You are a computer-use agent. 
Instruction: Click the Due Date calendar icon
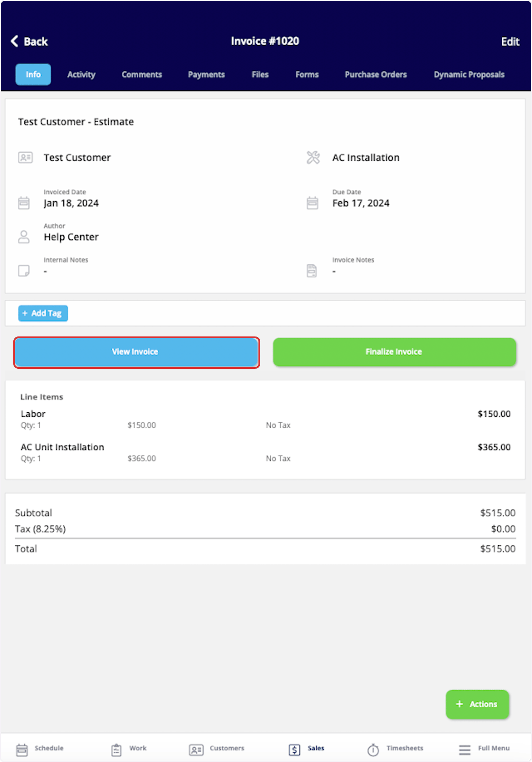(x=313, y=203)
